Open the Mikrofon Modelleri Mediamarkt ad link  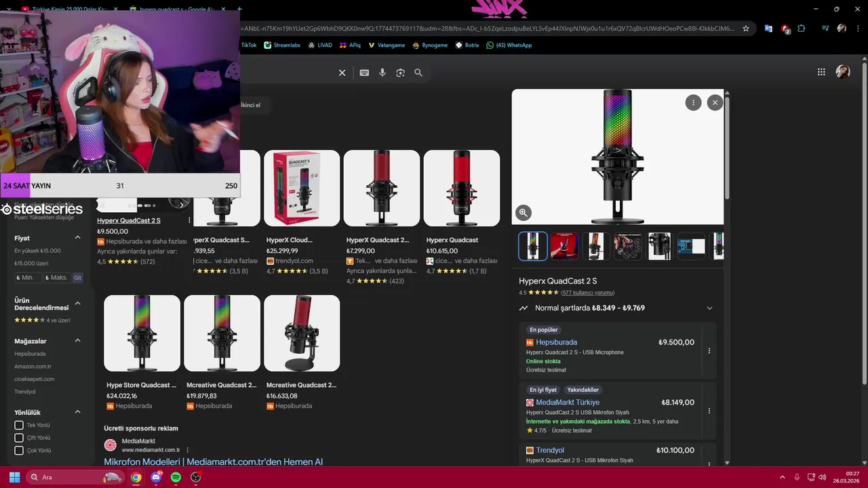[213, 462]
